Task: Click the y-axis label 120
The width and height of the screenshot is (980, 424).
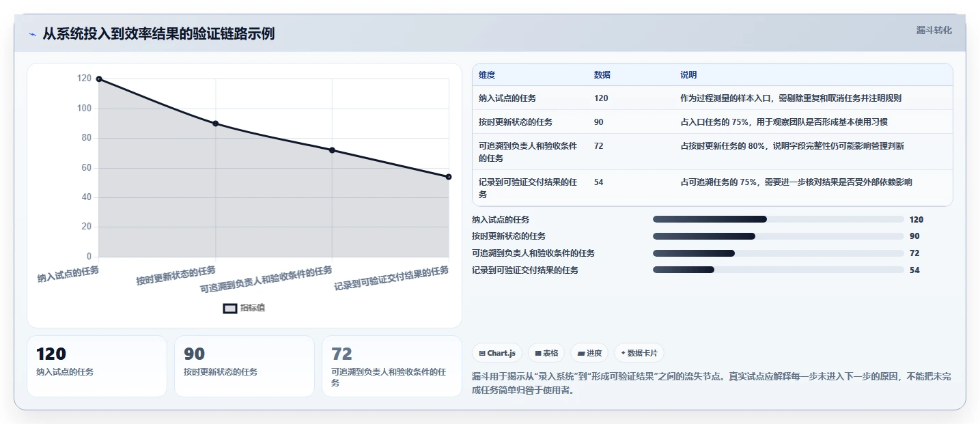Action: click(84, 79)
